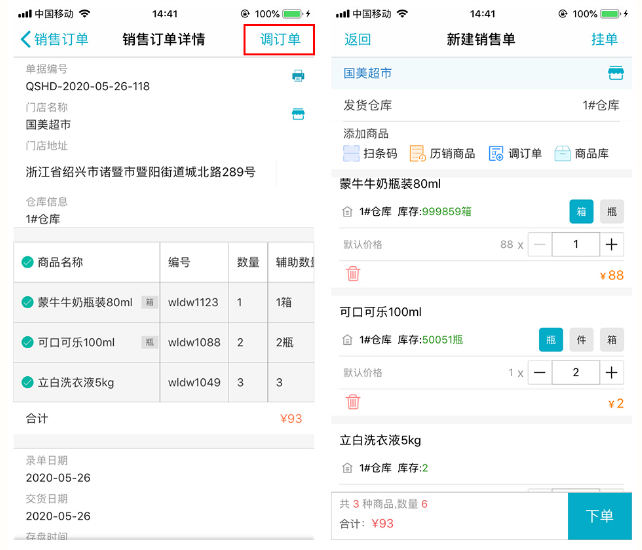The image size is (642, 550).
Task: Increase quantity of 可口可乐100ml
Action: pyautogui.click(x=612, y=372)
